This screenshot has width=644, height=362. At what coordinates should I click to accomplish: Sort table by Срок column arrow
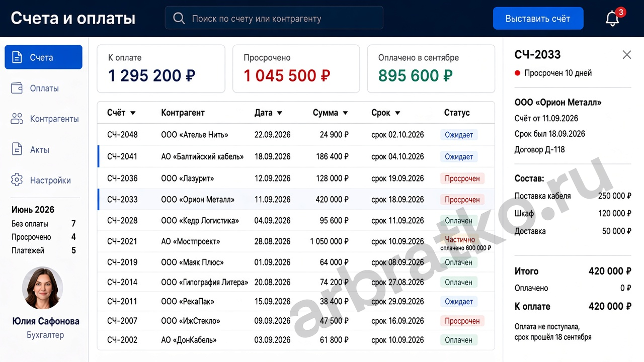point(397,113)
